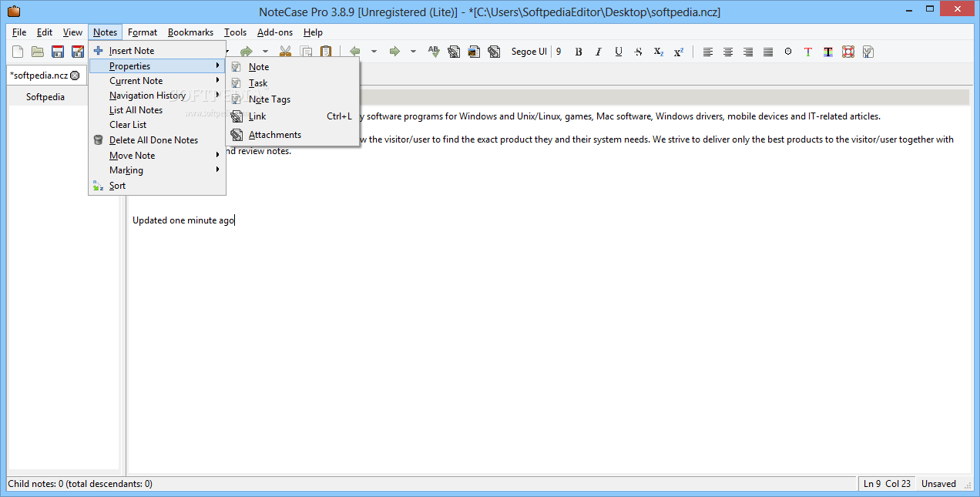Choose Delete All Done Notes entry
The width and height of the screenshot is (980, 497).
[157, 140]
